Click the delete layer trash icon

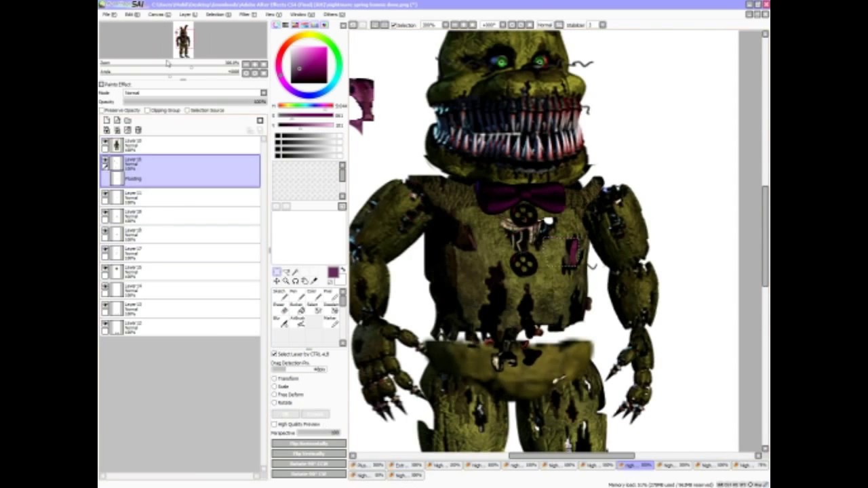(138, 129)
